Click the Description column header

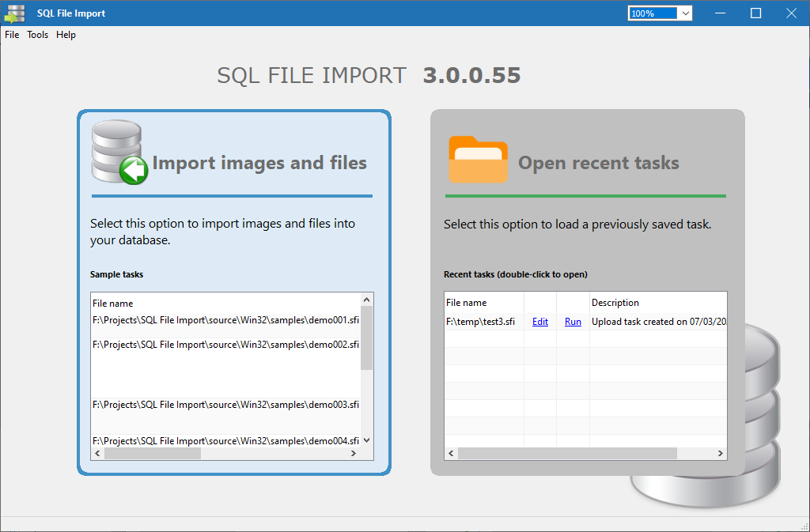(x=615, y=303)
